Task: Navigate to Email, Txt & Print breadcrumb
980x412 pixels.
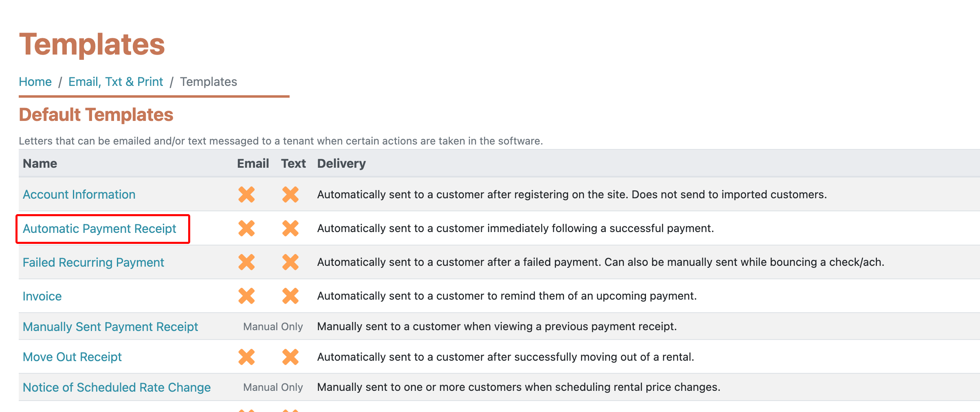Action: pos(116,82)
